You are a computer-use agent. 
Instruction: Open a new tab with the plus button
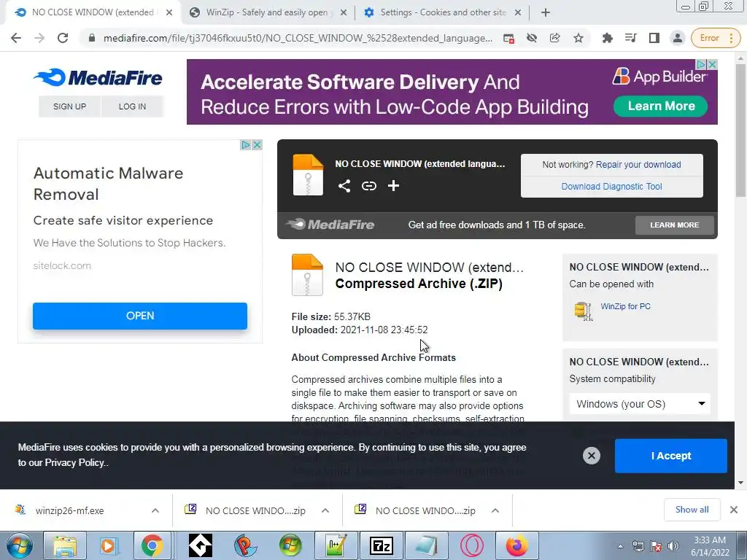pos(546,13)
